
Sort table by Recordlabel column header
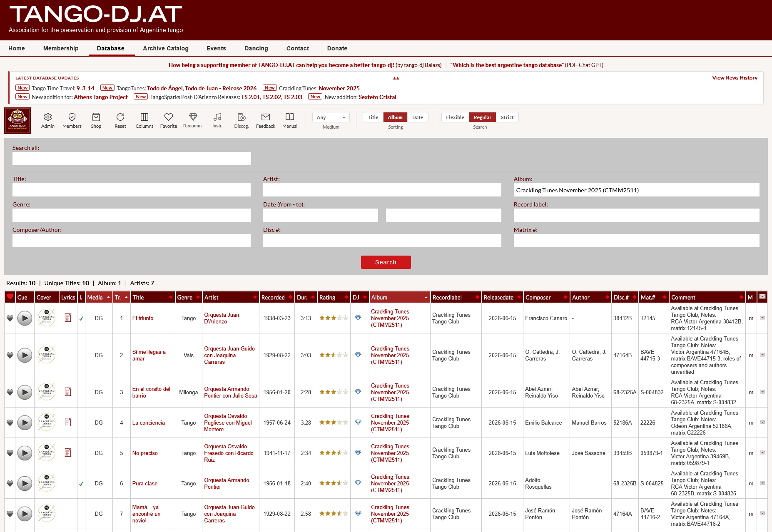456,298
